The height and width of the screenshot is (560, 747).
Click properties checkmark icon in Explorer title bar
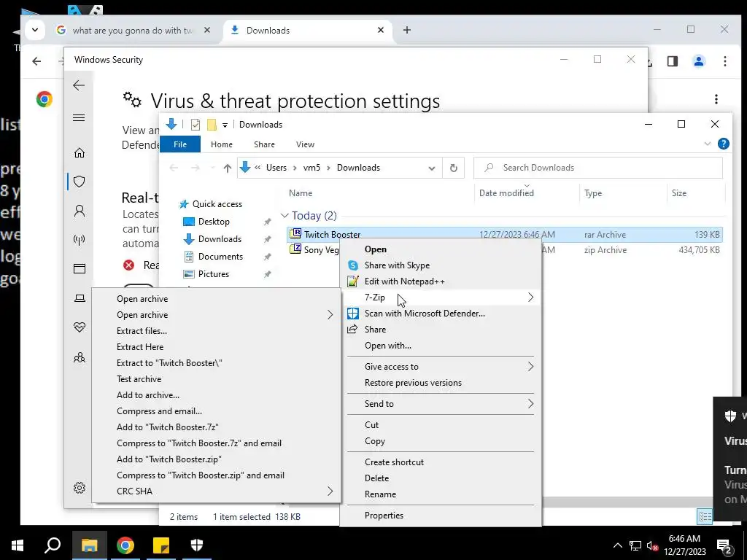pos(196,125)
